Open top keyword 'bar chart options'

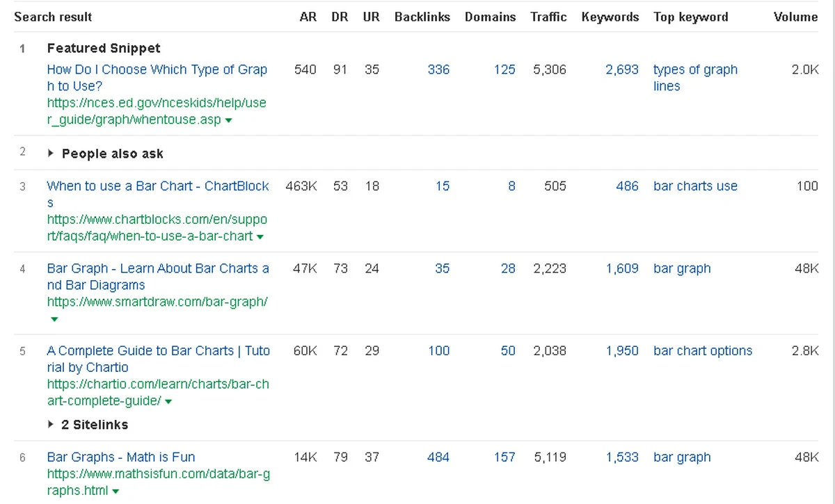coord(703,350)
